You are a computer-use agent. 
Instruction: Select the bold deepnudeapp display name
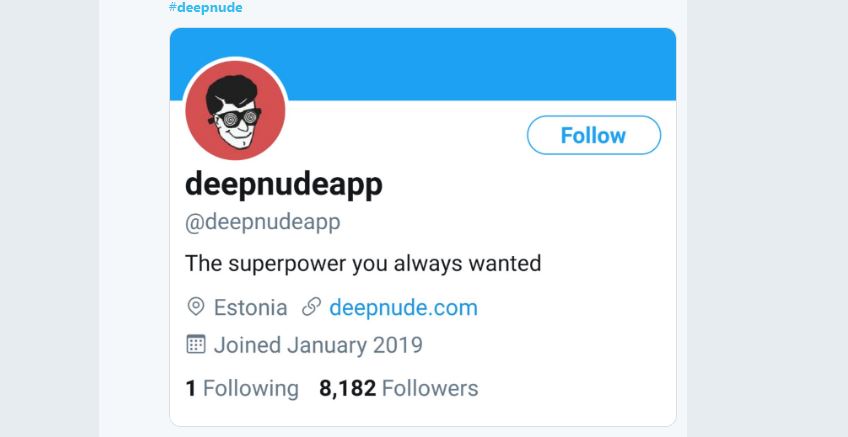click(x=284, y=185)
